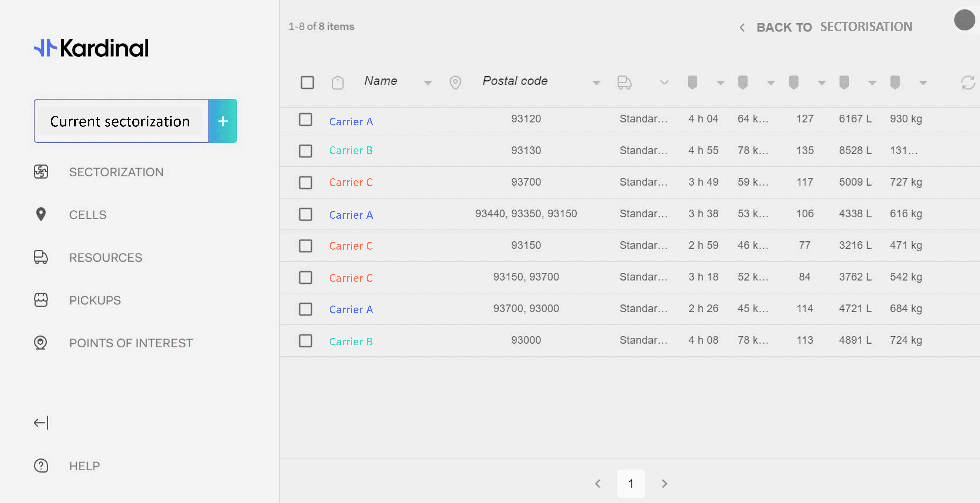Open the second tag column dropdown arrow
980x503 pixels.
coord(771,83)
